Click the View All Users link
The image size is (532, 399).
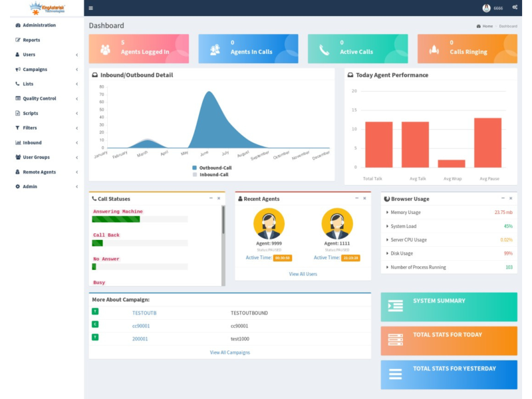[x=303, y=274]
